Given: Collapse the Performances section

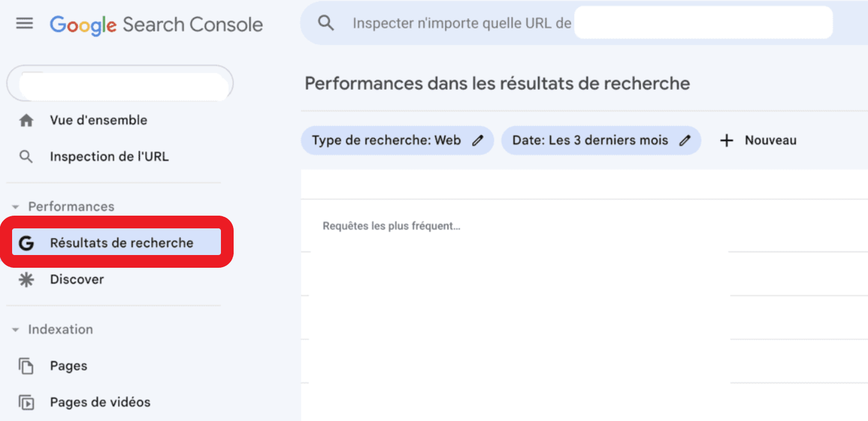Looking at the screenshot, I should pyautogui.click(x=15, y=207).
